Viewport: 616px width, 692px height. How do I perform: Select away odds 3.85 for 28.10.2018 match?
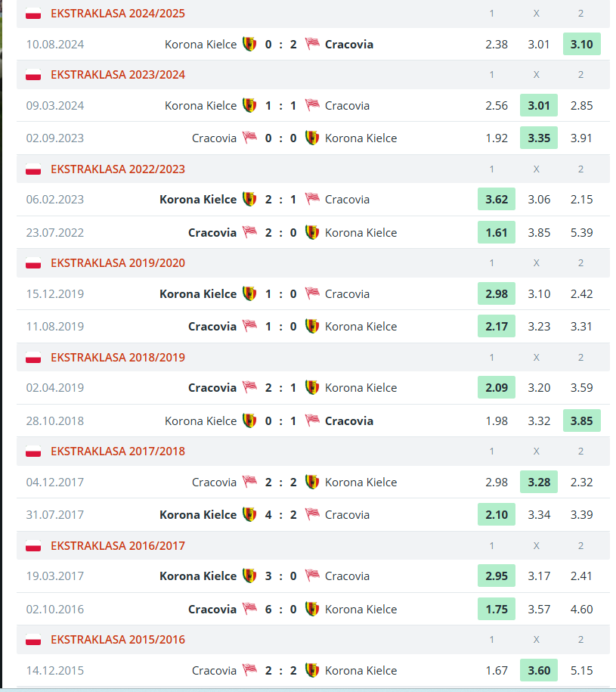coord(581,420)
